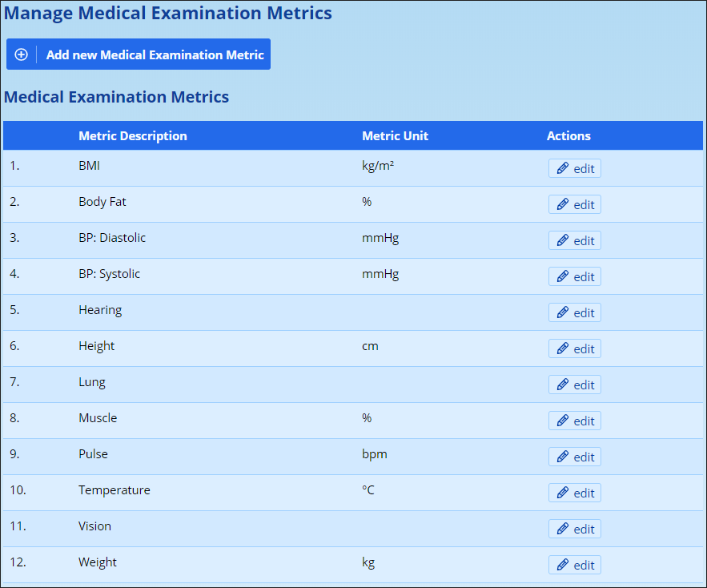Click pencil icon in Body Fat row

point(562,204)
